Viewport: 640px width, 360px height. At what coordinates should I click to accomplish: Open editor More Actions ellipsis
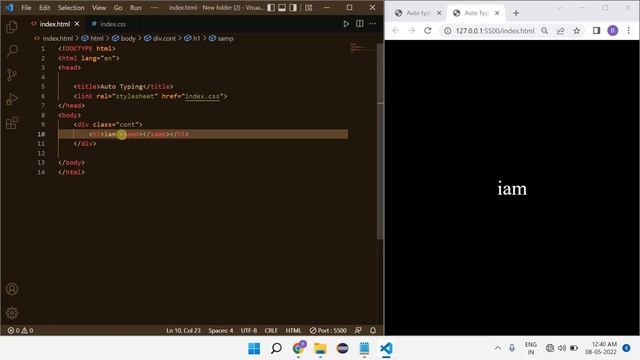tap(373, 24)
